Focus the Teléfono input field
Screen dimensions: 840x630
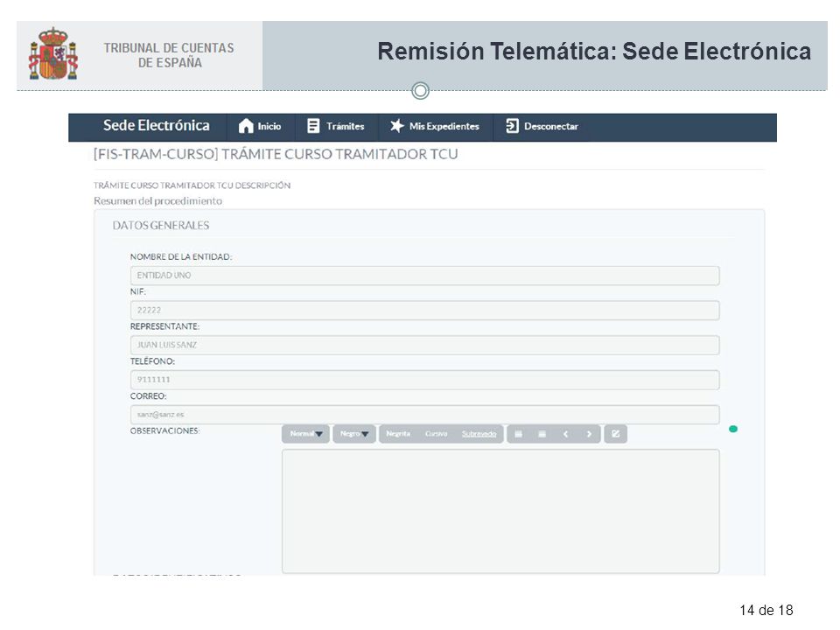[425, 380]
